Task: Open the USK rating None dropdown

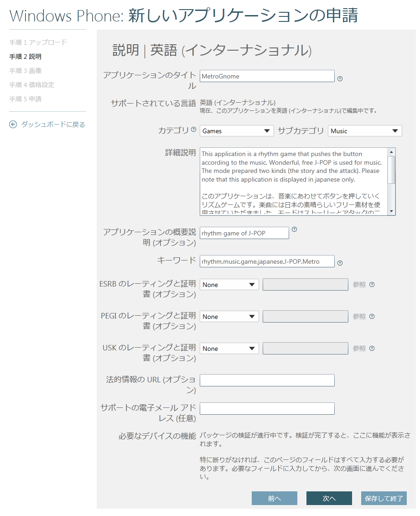Action: 229,348
